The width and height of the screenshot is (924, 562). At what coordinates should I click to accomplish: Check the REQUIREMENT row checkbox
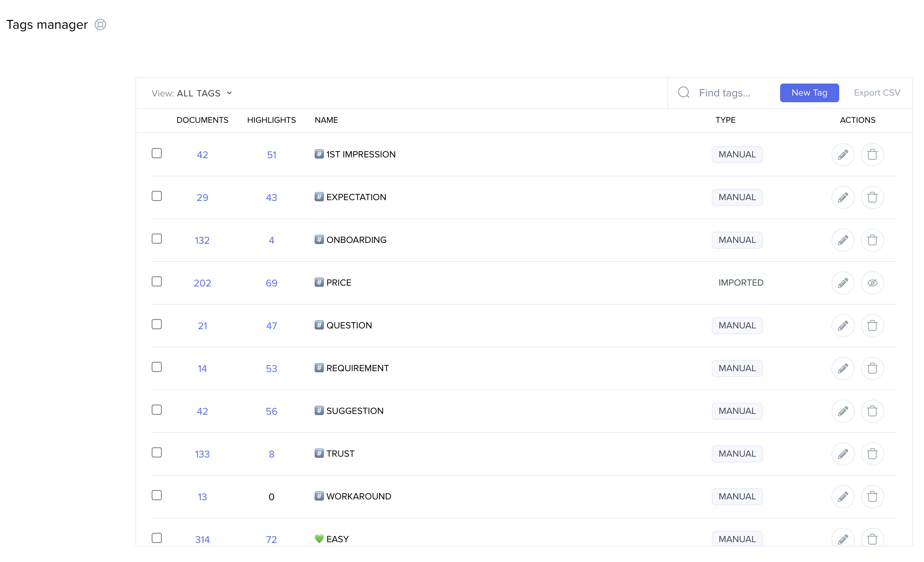[157, 367]
